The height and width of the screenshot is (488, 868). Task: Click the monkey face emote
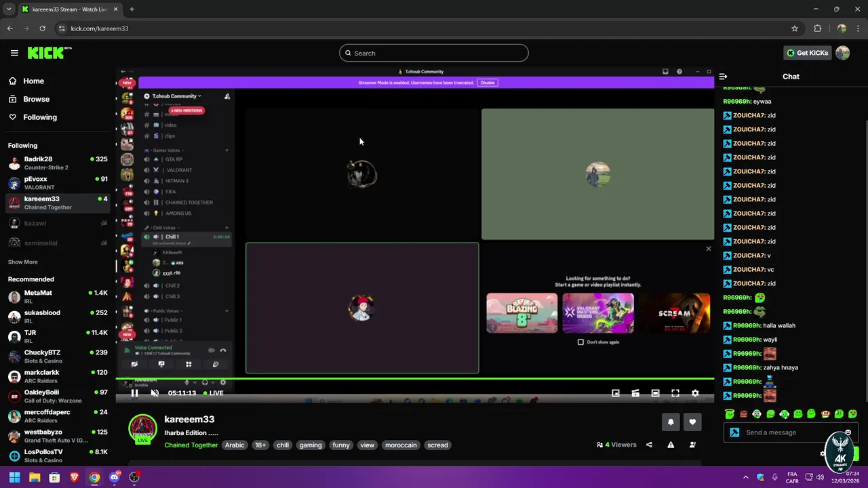825,414
